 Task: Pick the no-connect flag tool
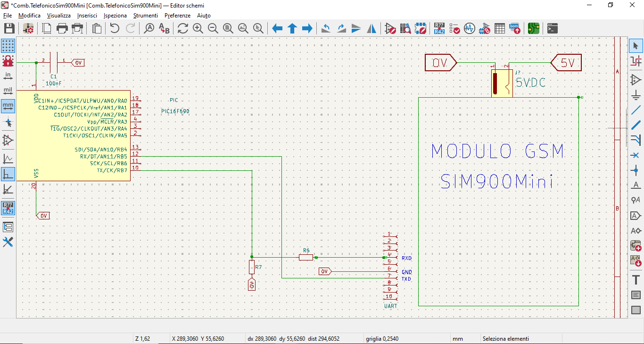pyautogui.click(x=636, y=155)
